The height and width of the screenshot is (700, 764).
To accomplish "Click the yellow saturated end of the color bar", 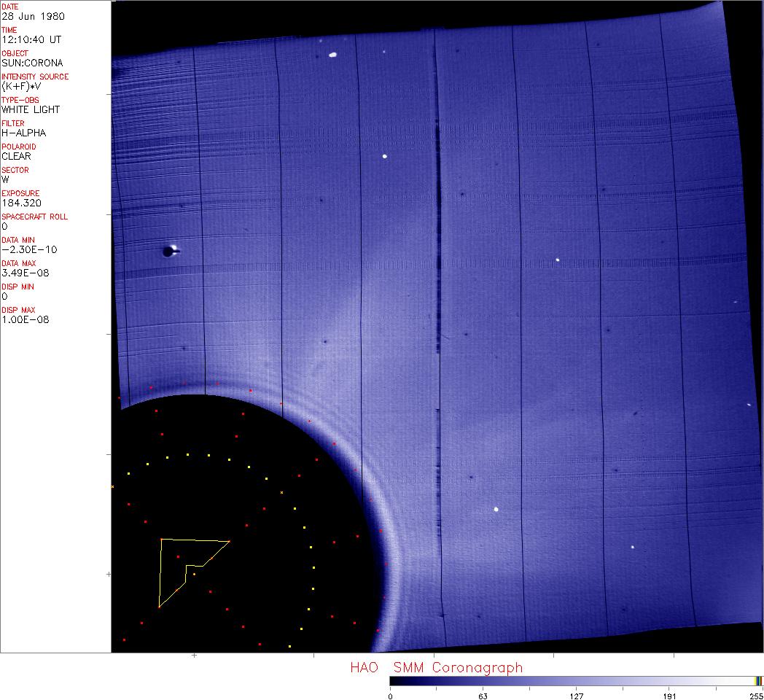I will pyautogui.click(x=758, y=681).
